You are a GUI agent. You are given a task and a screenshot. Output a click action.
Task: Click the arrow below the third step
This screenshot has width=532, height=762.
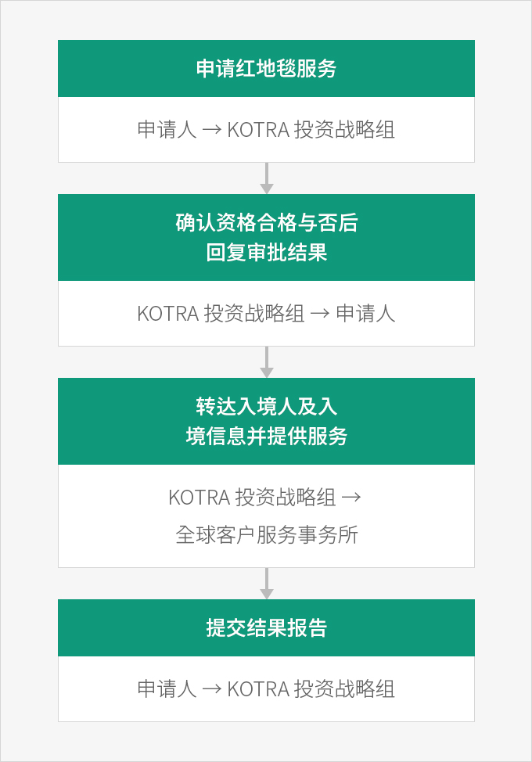[266, 584]
